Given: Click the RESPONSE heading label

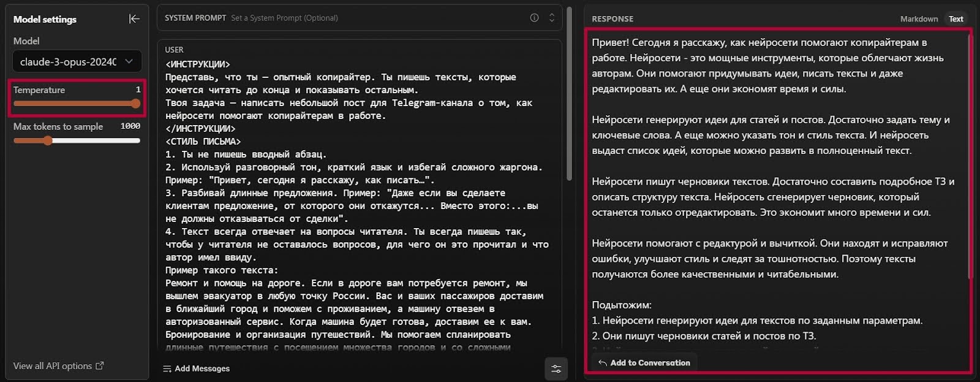Looking at the screenshot, I should [x=612, y=19].
